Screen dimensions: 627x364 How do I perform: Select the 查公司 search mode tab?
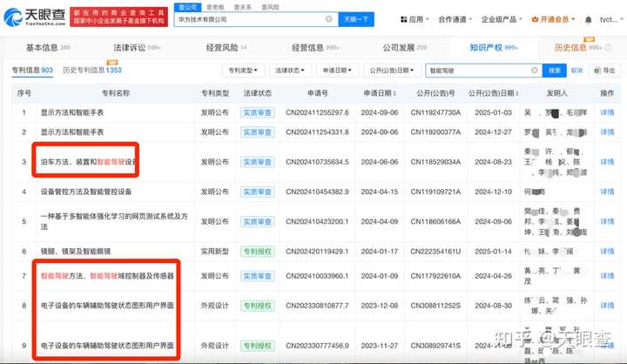click(187, 7)
